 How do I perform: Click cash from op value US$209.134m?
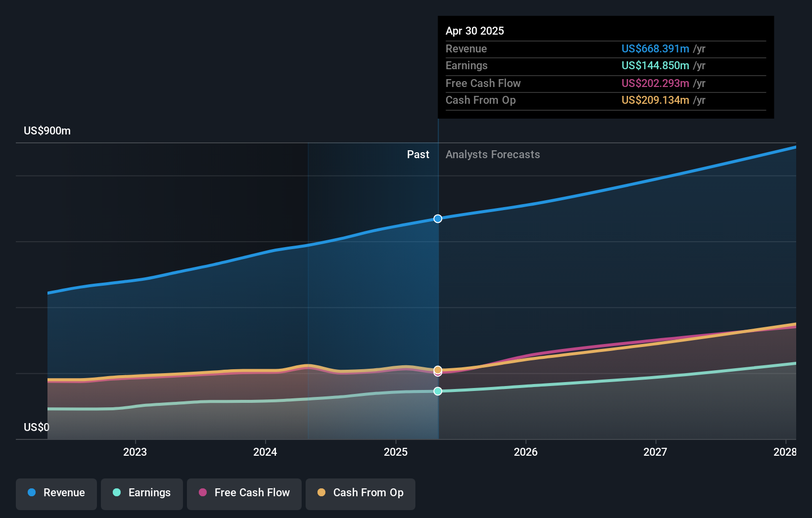click(655, 100)
